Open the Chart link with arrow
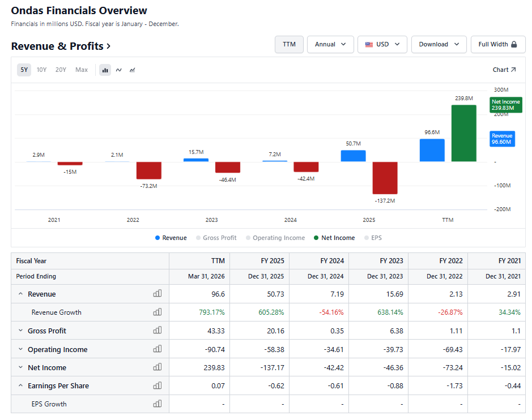 pos(504,70)
